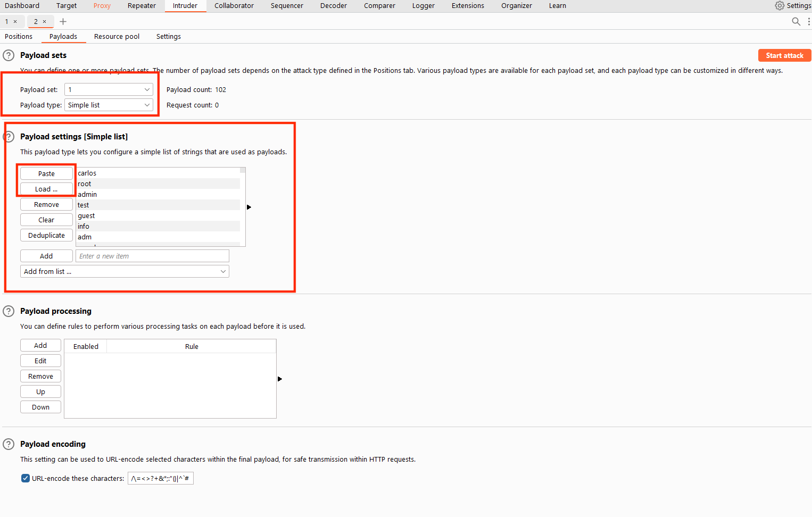This screenshot has height=517, width=812.
Task: Open help for Payload sets section
Action: (x=8, y=55)
